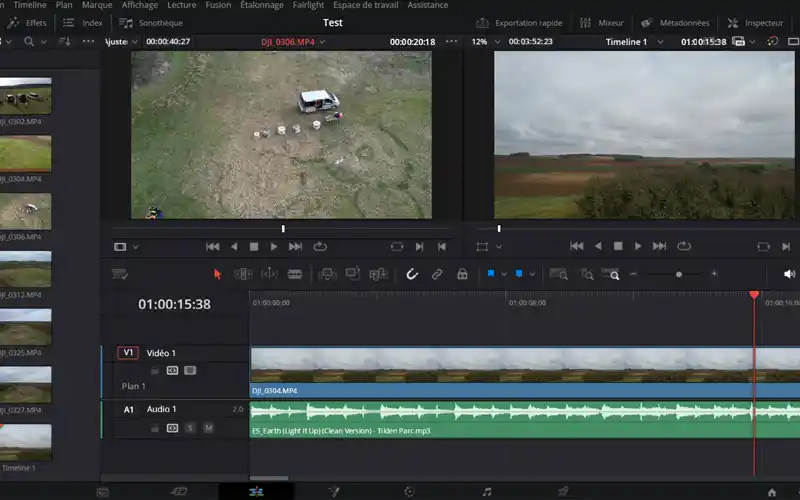Select the DJI_0304.MP4 clip on the timeline

[525, 373]
